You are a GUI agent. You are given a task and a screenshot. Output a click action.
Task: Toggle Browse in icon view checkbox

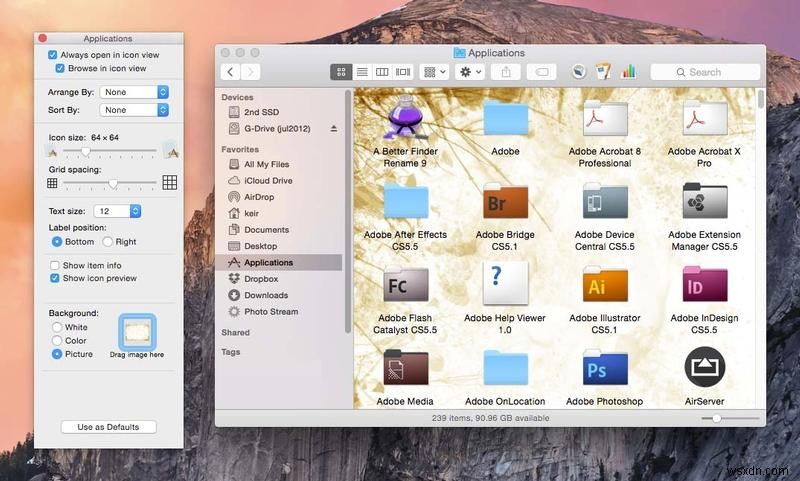pos(60,68)
